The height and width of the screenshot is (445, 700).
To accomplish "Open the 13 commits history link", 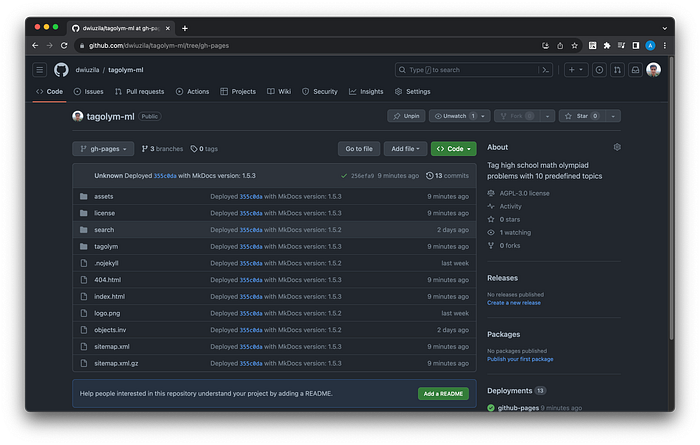I will pos(447,176).
